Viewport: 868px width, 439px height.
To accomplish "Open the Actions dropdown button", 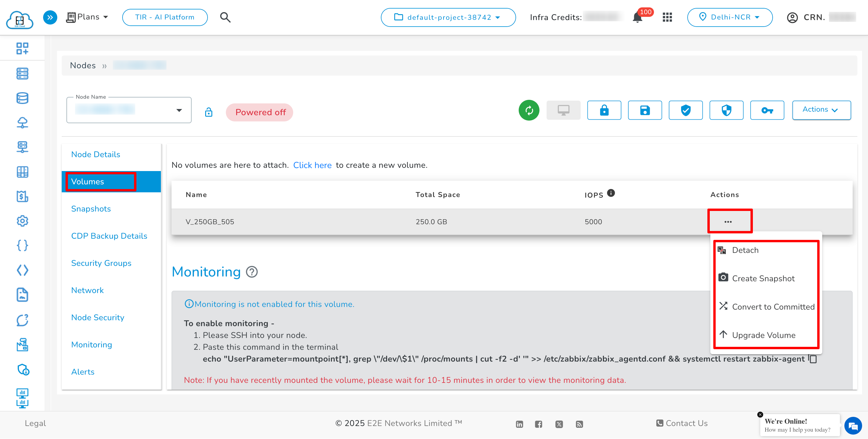I will click(x=821, y=110).
